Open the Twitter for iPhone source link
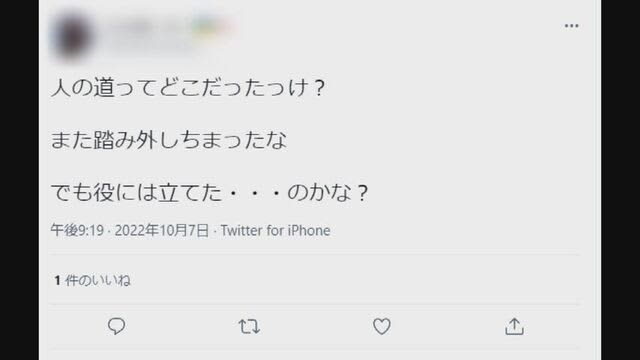Screen dimensions: 640x360 pos(276,231)
